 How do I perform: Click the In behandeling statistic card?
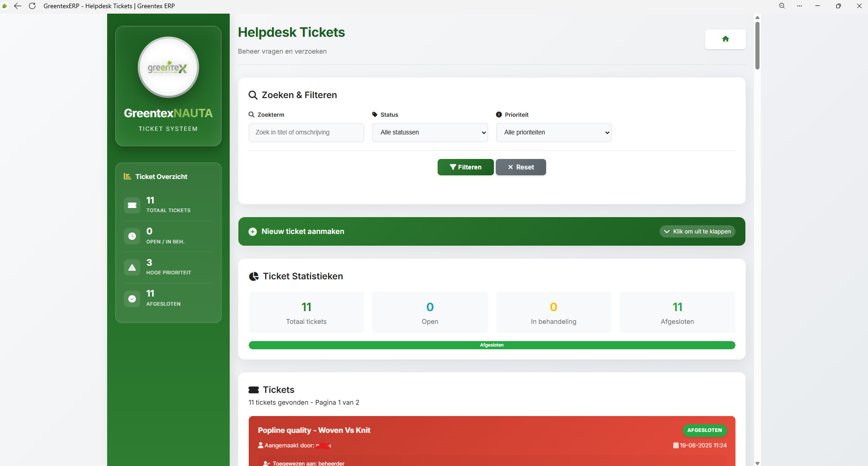[554, 312]
